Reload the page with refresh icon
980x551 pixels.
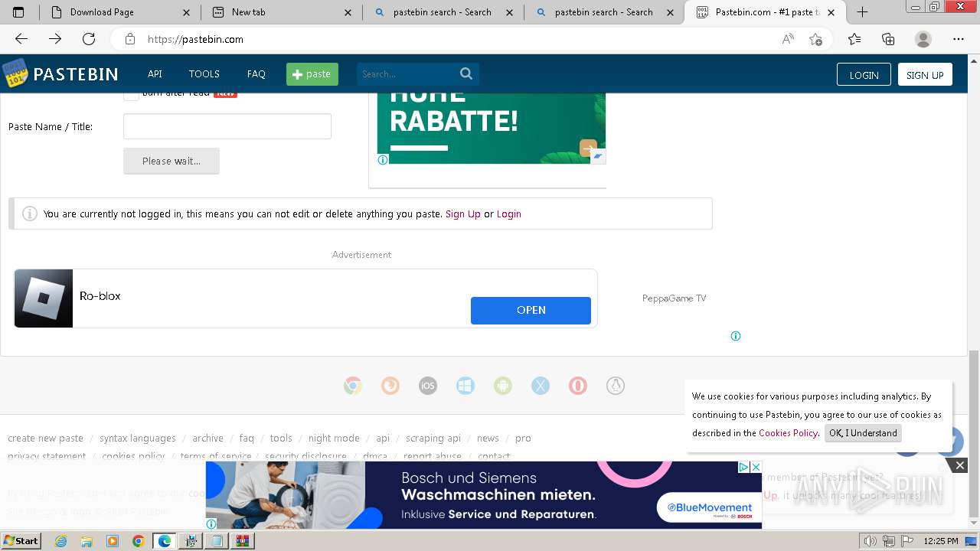(x=89, y=39)
